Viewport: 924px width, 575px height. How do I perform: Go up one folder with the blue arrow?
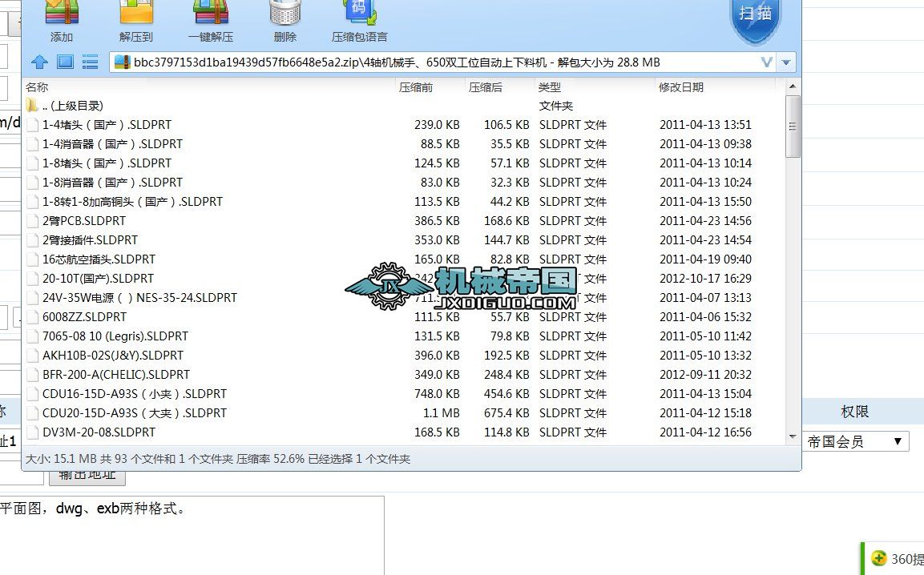tap(39, 62)
